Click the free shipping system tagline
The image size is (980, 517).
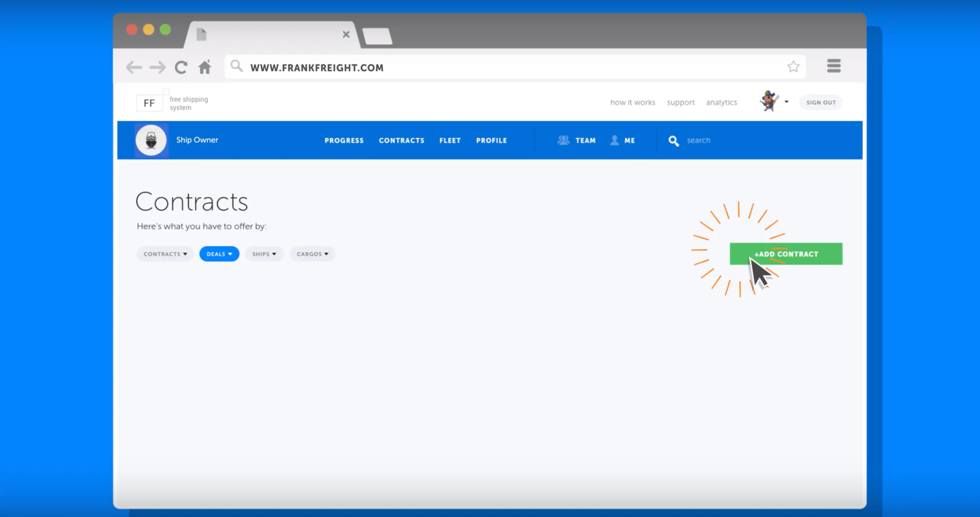point(189,103)
